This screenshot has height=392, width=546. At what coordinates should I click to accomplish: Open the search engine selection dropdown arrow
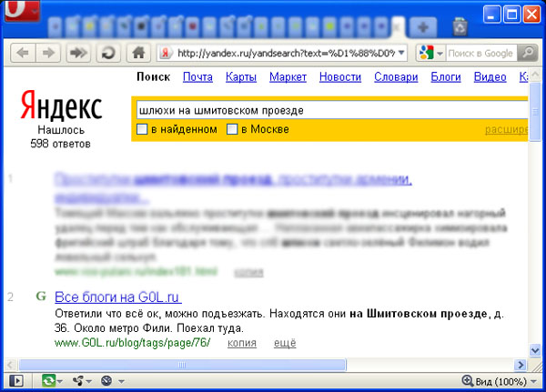(x=440, y=54)
